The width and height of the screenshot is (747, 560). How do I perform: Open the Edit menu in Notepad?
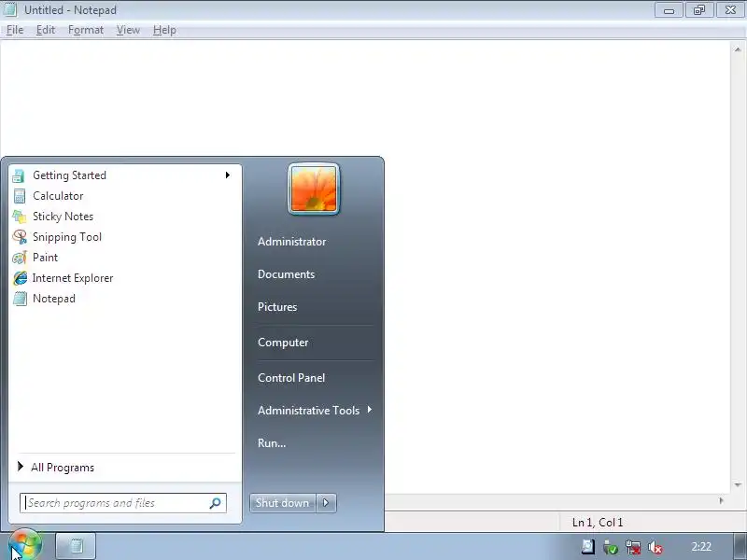(x=46, y=30)
